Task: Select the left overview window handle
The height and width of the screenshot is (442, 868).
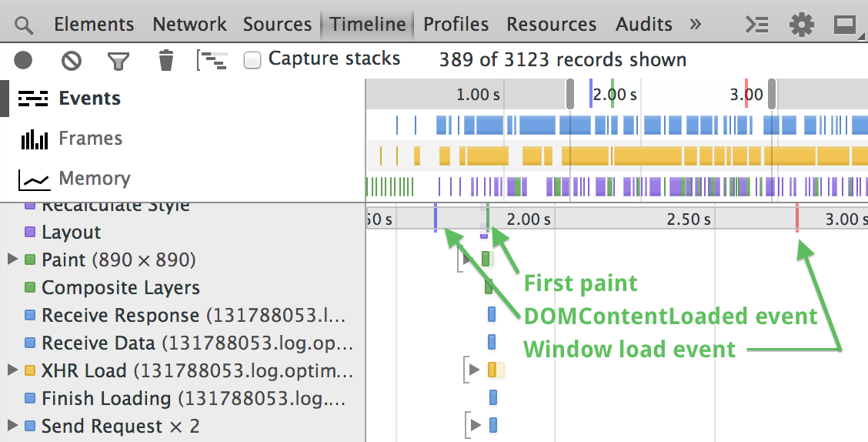Action: coord(570,95)
